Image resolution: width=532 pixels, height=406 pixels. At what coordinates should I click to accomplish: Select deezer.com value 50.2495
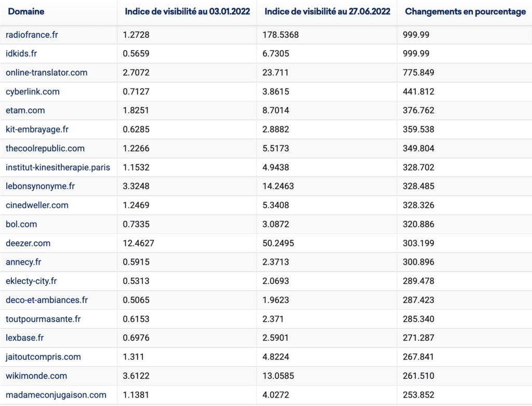(x=278, y=243)
